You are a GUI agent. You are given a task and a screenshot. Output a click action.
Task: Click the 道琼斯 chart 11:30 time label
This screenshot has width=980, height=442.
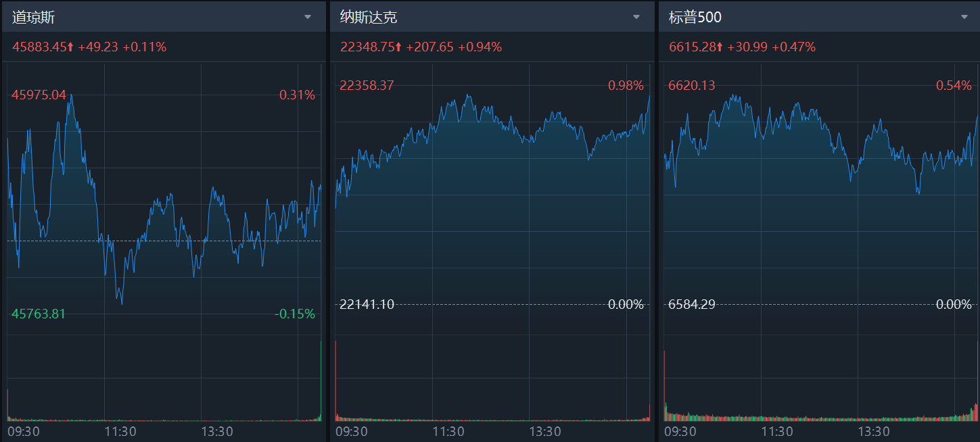(119, 431)
